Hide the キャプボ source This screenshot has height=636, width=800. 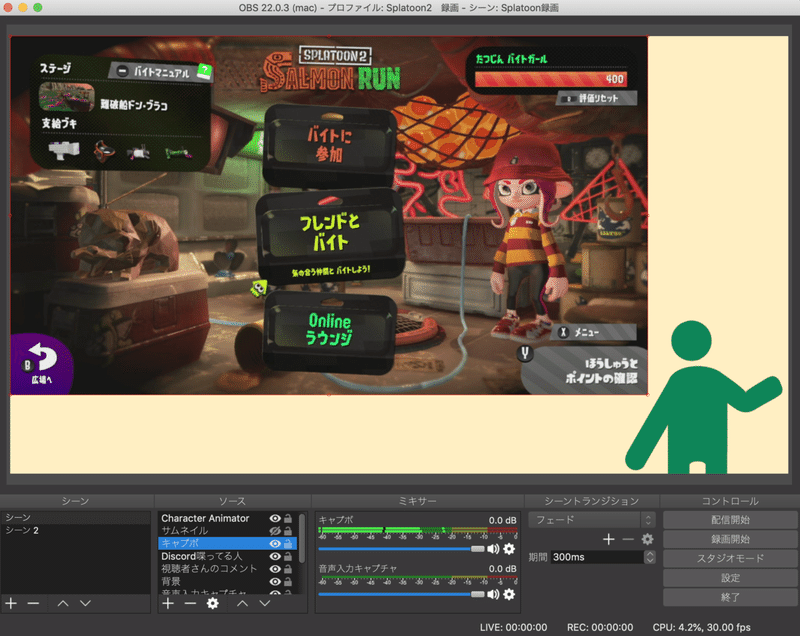click(x=275, y=544)
